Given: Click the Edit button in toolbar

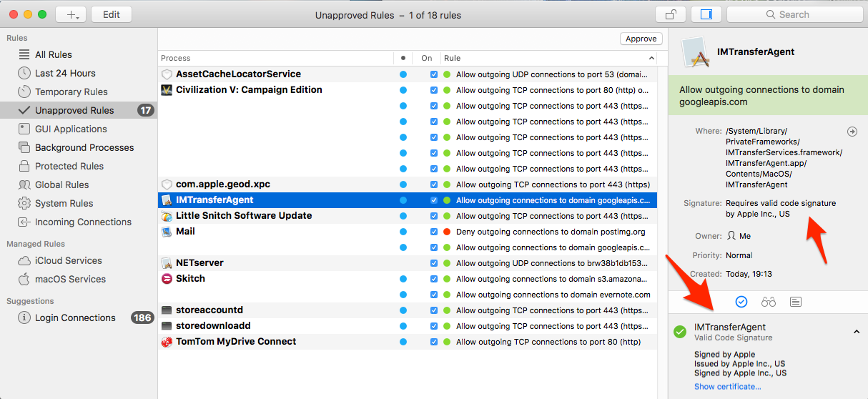Looking at the screenshot, I should tap(112, 14).
